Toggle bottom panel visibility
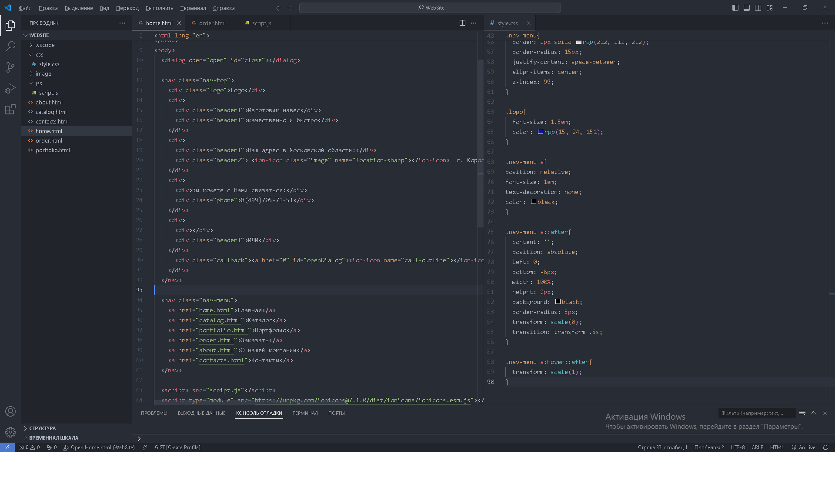The height and width of the screenshot is (504, 835). [747, 8]
